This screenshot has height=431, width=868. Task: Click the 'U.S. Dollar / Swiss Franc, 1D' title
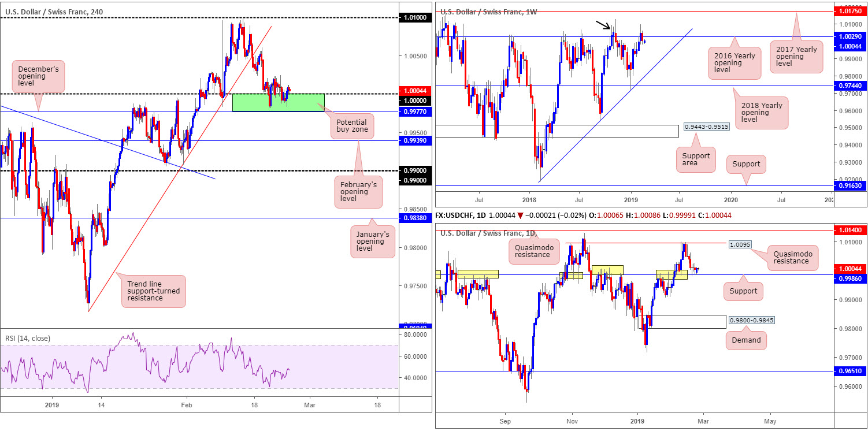[487, 233]
